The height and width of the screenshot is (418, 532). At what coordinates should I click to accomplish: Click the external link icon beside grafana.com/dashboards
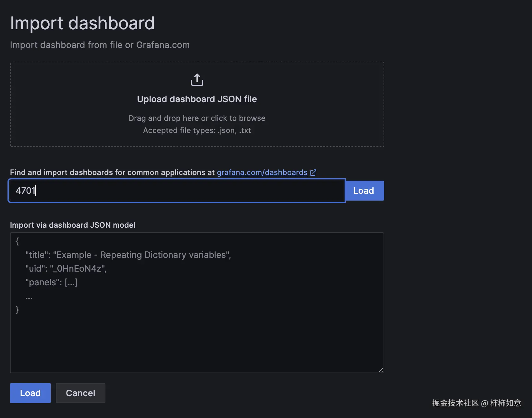(x=313, y=172)
